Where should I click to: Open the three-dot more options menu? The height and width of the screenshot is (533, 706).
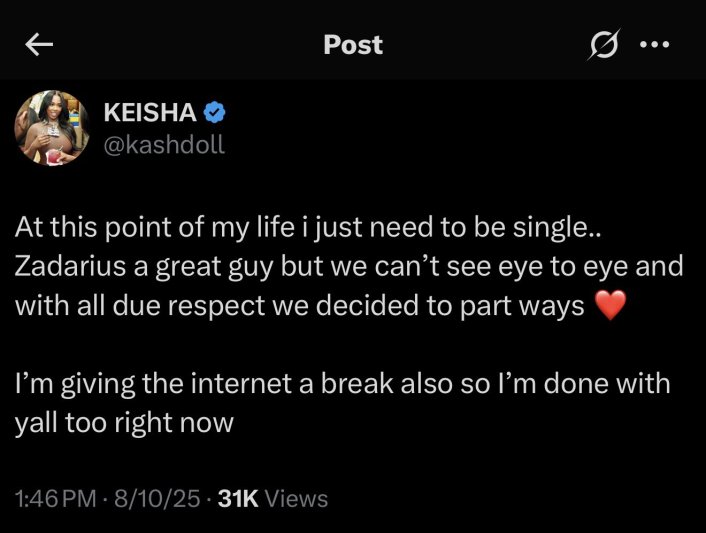pyautogui.click(x=654, y=45)
